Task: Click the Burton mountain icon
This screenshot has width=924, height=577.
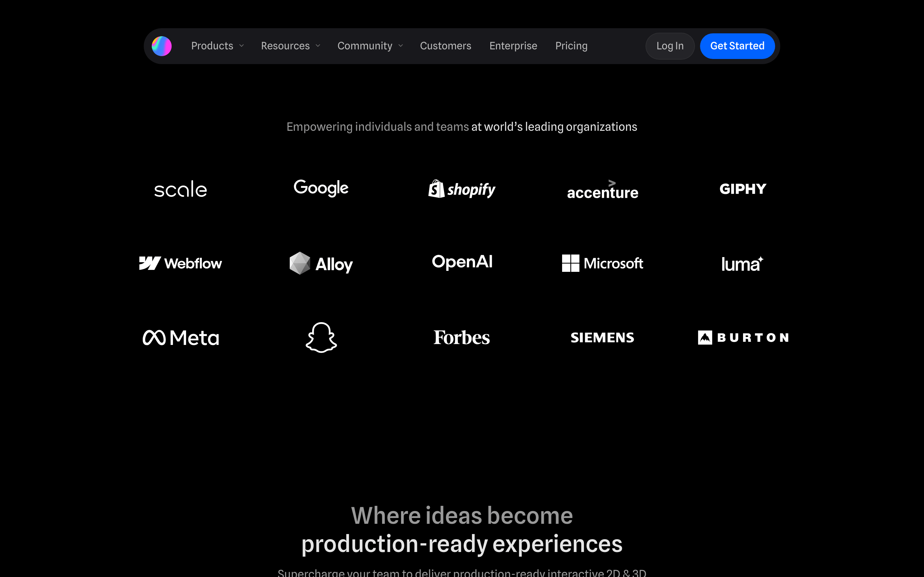Action: point(705,338)
